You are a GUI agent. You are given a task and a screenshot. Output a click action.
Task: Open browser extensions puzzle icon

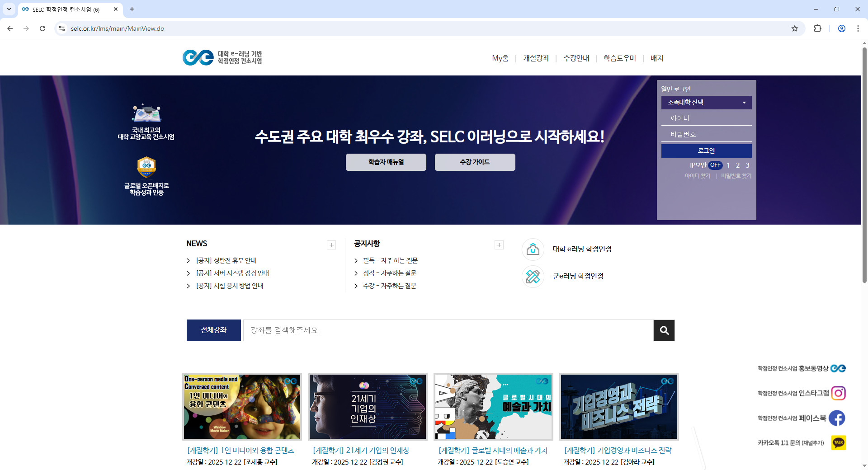click(817, 28)
